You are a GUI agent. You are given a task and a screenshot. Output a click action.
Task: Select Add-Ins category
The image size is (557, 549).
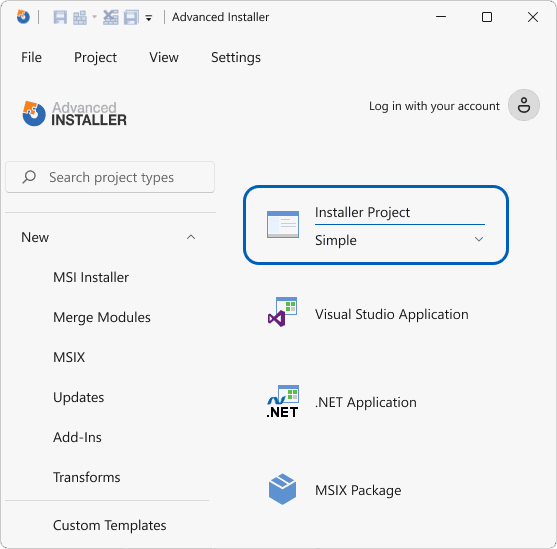tap(77, 437)
